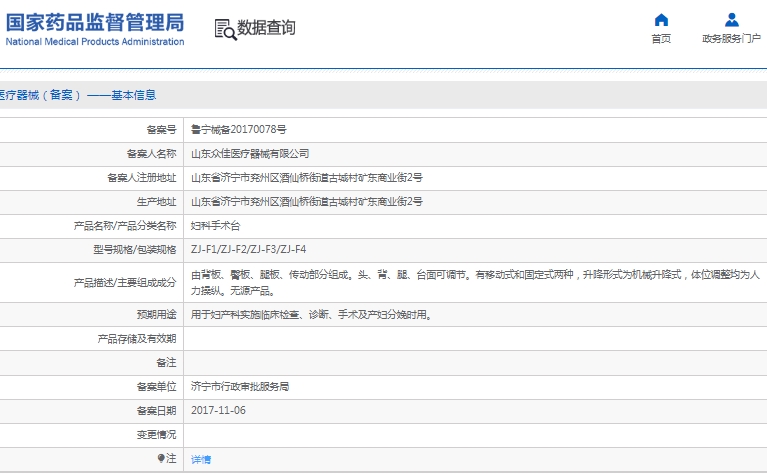Click the 政务服务门户 text link

[x=731, y=39]
